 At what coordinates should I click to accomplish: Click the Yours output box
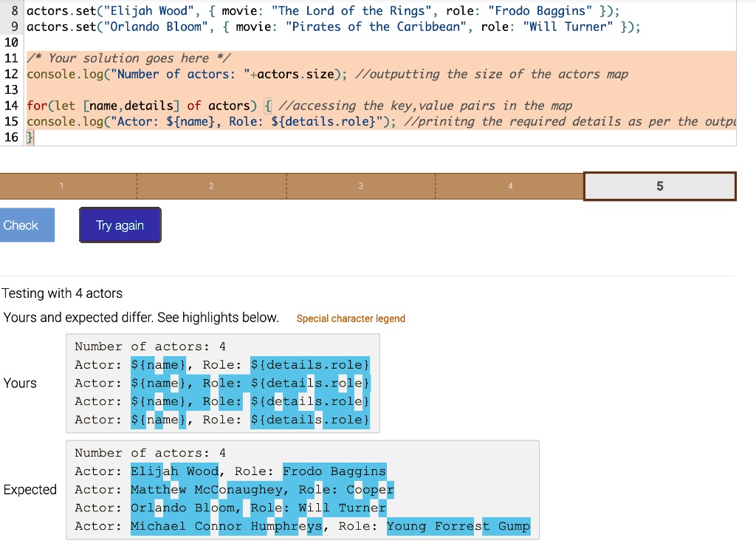[x=221, y=383]
